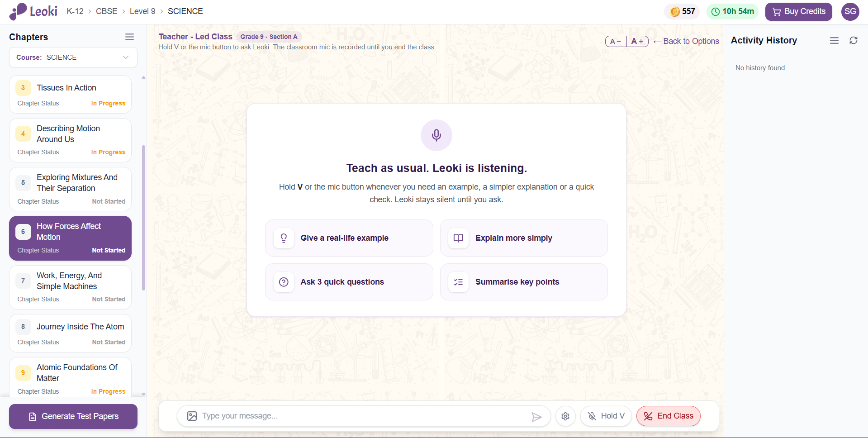Screen dimensions: 868x438
Task: Click the chapter list scroll-up arrow
Action: (144, 77)
